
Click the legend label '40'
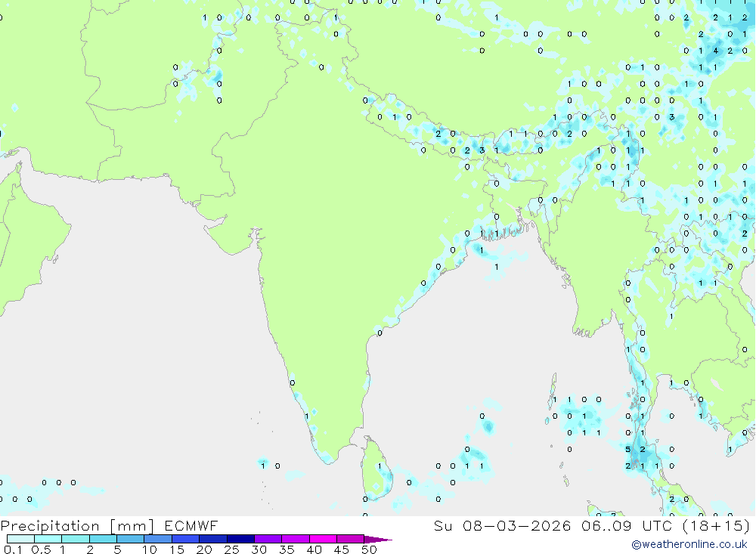314,549
